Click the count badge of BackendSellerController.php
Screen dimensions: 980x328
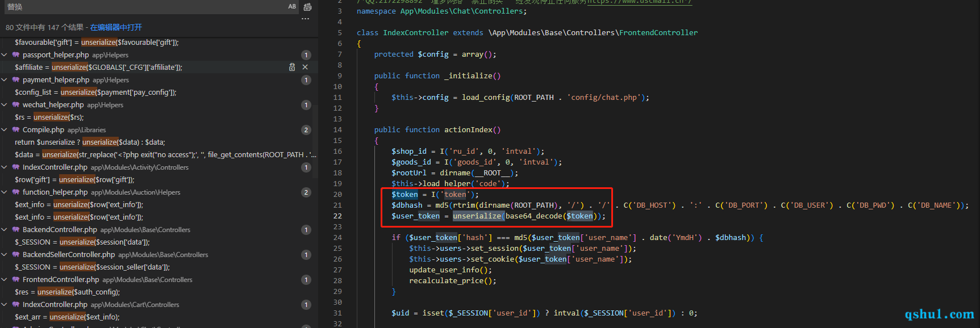(306, 255)
